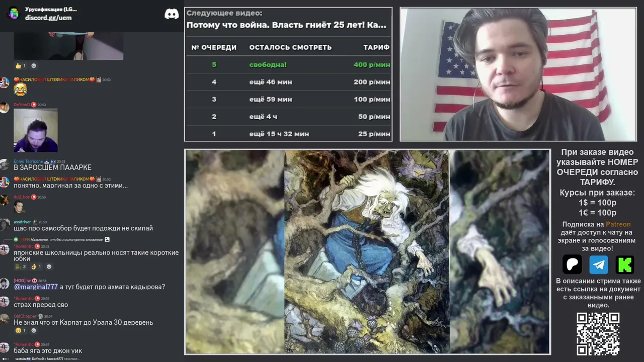Open the [HOG] iw user avatar

coord(5,284)
